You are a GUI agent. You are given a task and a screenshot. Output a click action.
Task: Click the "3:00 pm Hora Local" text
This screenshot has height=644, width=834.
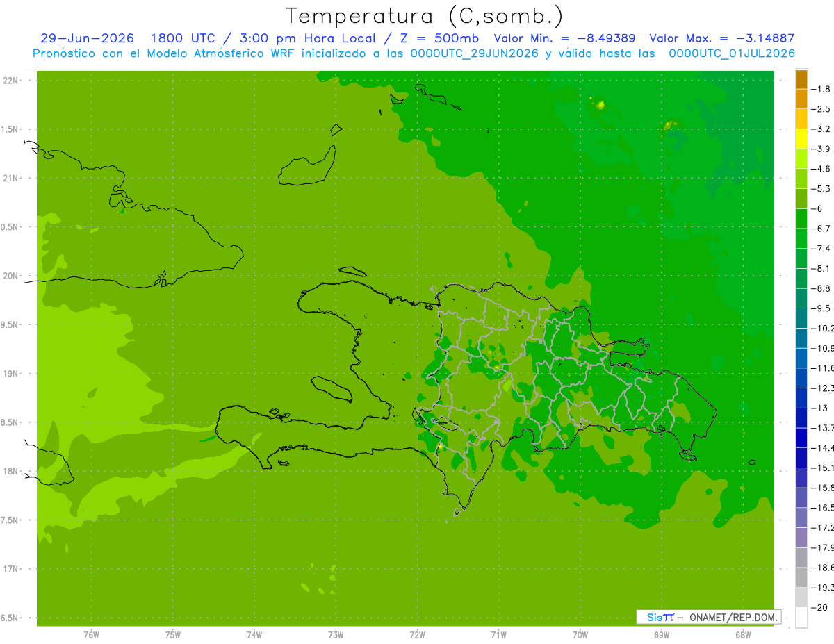click(x=307, y=39)
